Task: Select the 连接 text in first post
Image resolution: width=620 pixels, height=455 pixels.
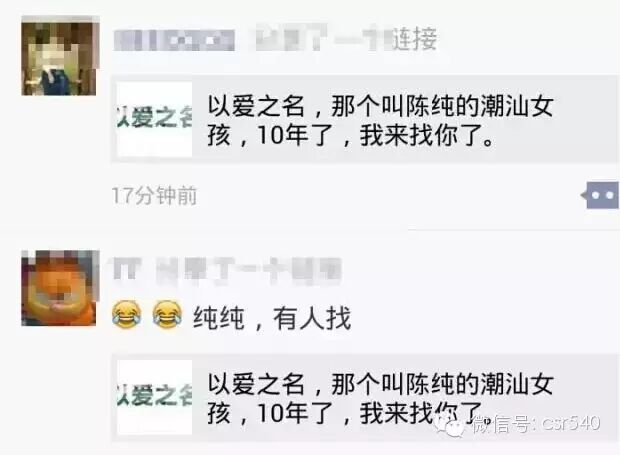Action: 414,39
